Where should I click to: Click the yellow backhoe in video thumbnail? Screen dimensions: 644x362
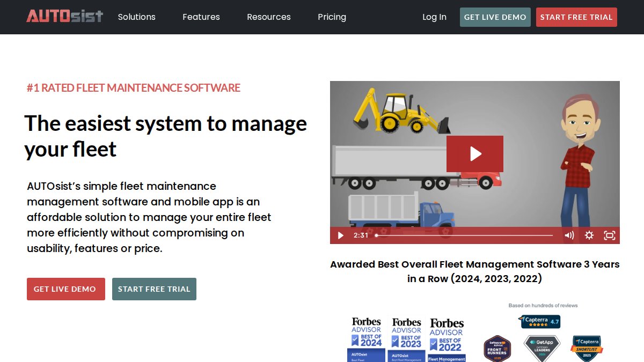401,111
